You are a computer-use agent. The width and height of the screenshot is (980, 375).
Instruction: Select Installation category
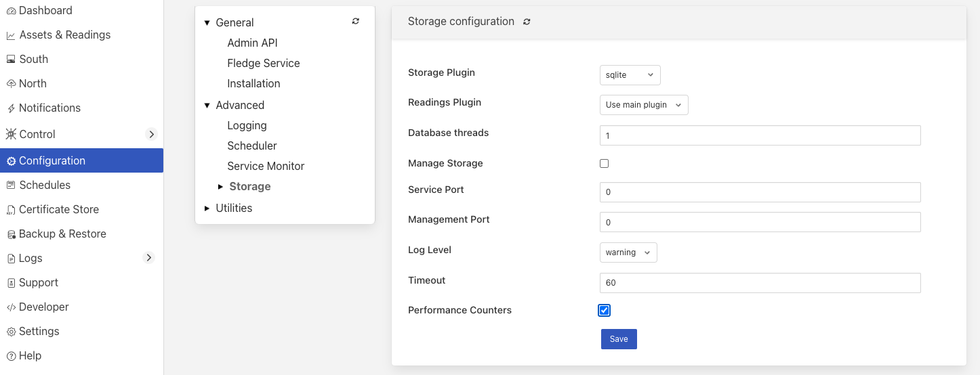[254, 84]
